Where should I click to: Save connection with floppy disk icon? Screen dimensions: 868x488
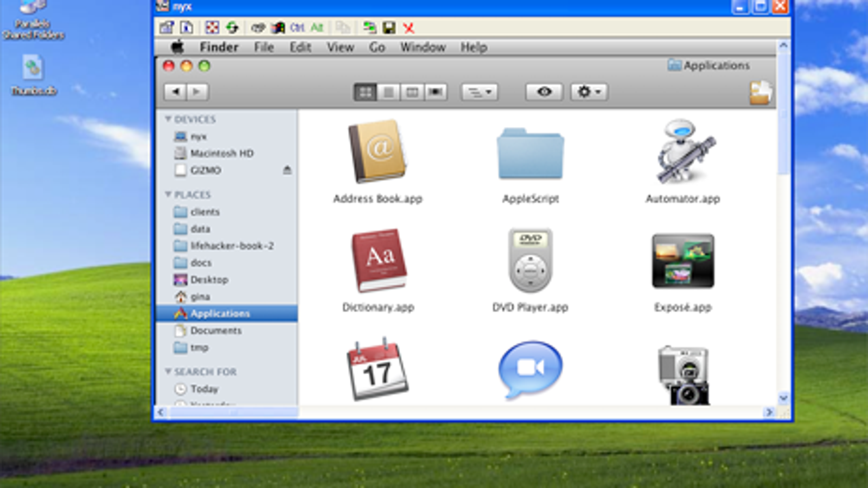[x=389, y=27]
